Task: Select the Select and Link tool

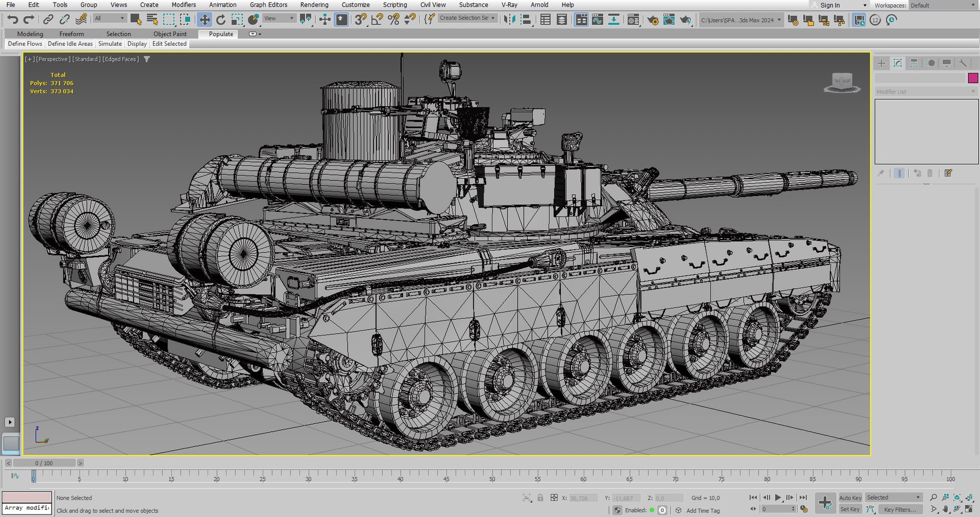Action: [48, 19]
